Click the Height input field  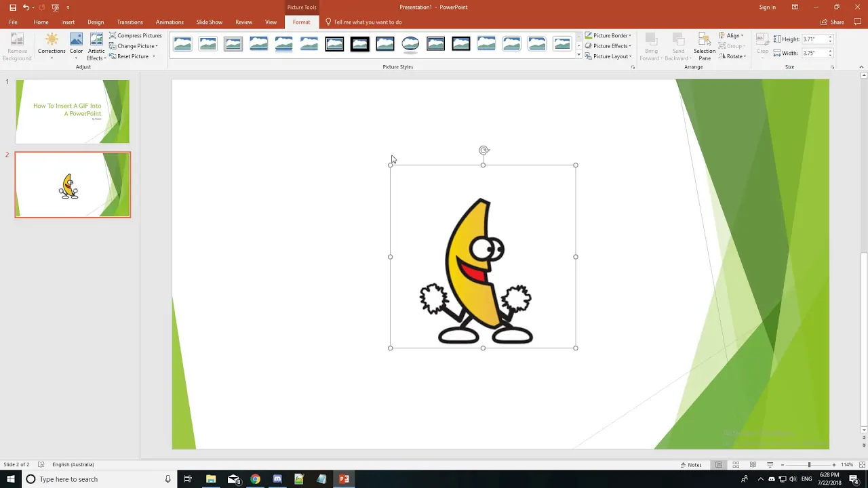(814, 39)
